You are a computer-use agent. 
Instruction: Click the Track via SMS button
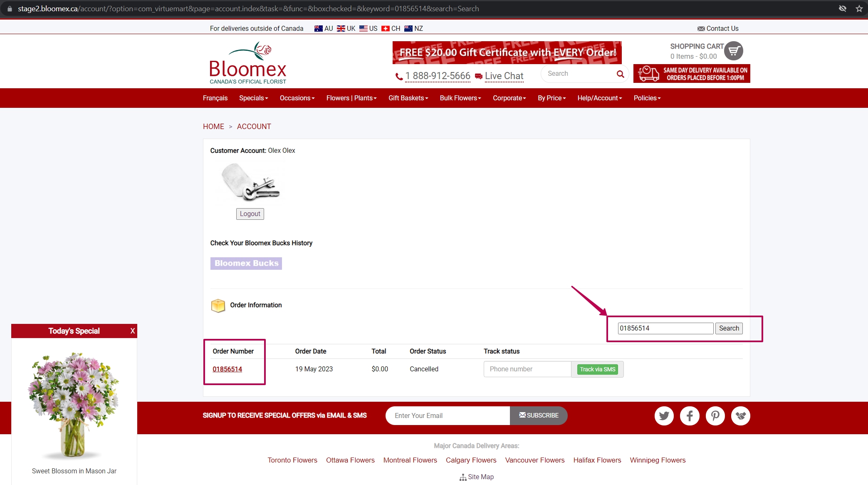[597, 369]
